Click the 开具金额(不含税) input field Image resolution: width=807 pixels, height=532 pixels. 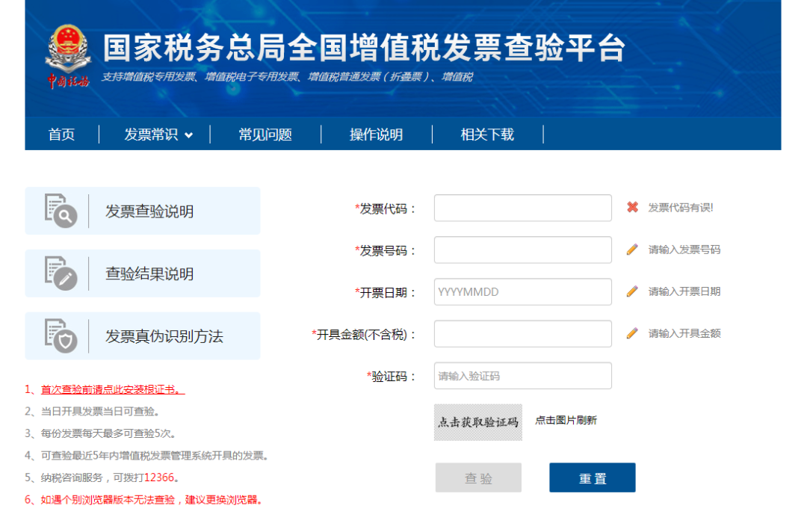pyautogui.click(x=523, y=334)
